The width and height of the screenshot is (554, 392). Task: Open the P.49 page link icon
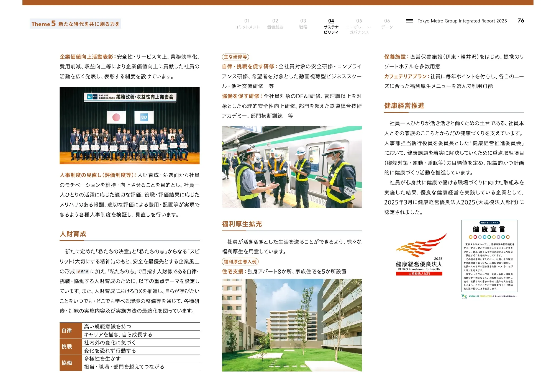tap(83, 271)
